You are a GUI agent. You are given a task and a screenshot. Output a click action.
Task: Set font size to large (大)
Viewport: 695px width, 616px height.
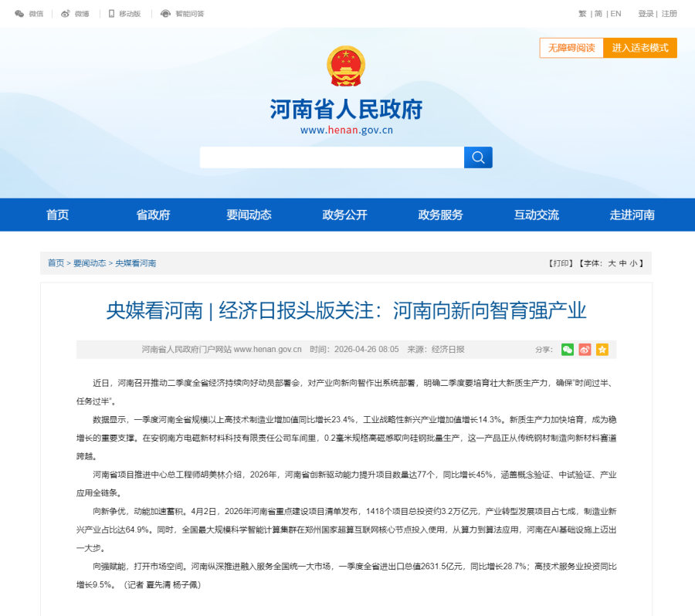pos(612,263)
